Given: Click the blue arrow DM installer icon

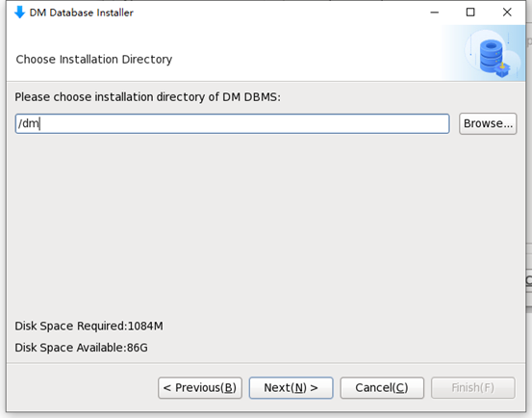Looking at the screenshot, I should pyautogui.click(x=19, y=13).
